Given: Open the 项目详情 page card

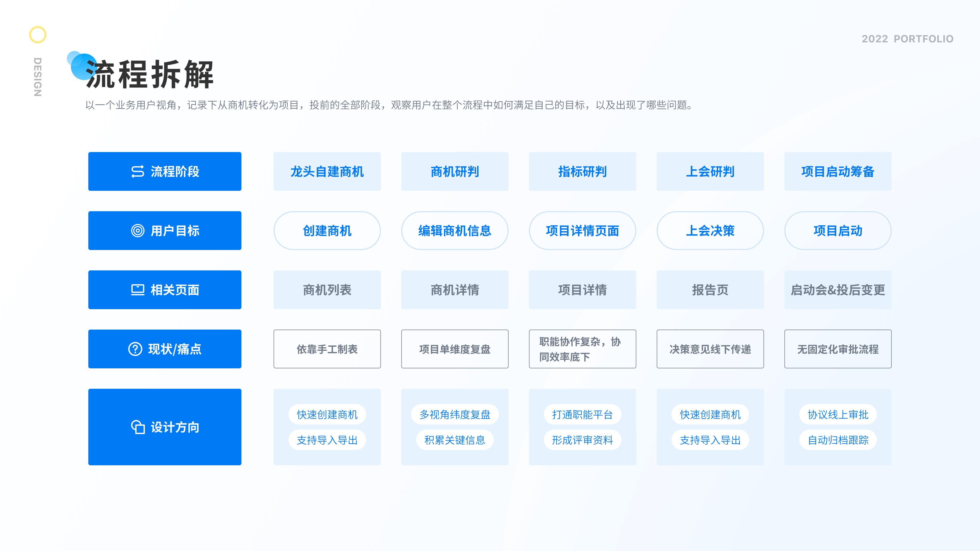Looking at the screenshot, I should [582, 290].
